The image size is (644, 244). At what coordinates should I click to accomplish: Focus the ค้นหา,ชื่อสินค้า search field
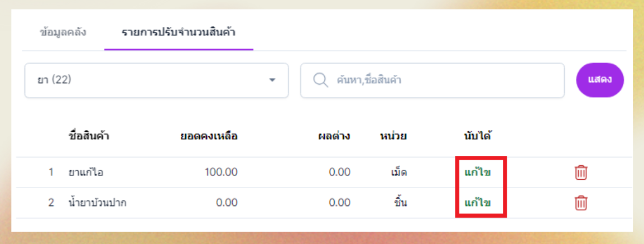coord(441,80)
